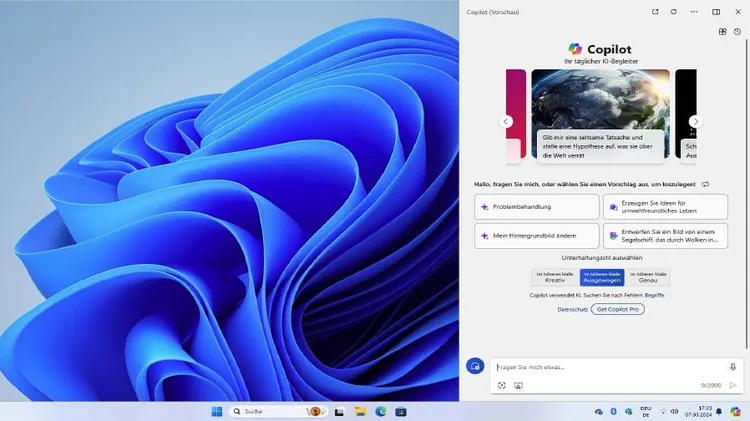
Task: Open Microsoft Store from the taskbar
Action: coord(401,411)
